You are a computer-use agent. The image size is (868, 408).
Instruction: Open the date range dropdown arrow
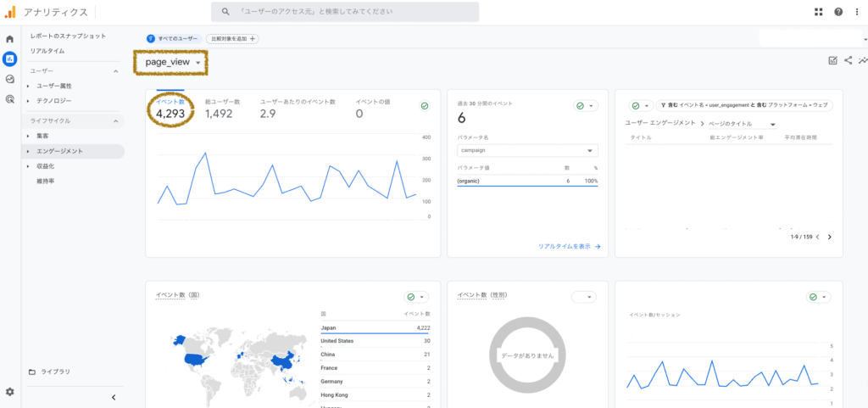[x=865, y=41]
